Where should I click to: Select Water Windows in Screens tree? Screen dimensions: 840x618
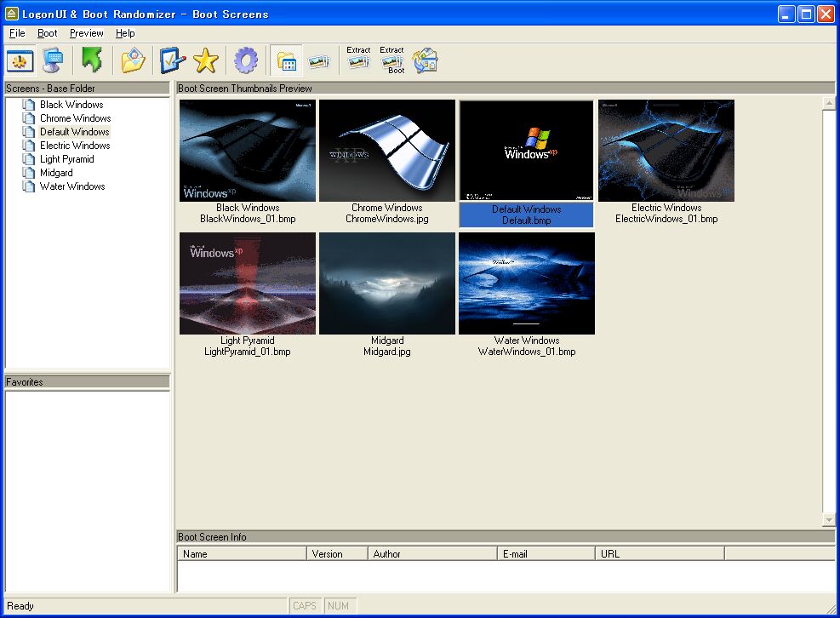72,186
